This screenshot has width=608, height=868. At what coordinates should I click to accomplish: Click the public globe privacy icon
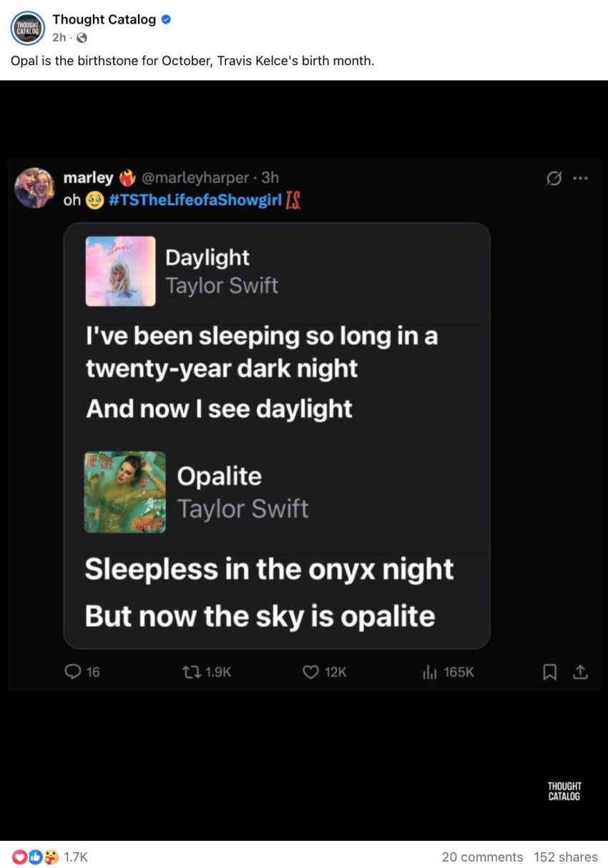(82, 37)
